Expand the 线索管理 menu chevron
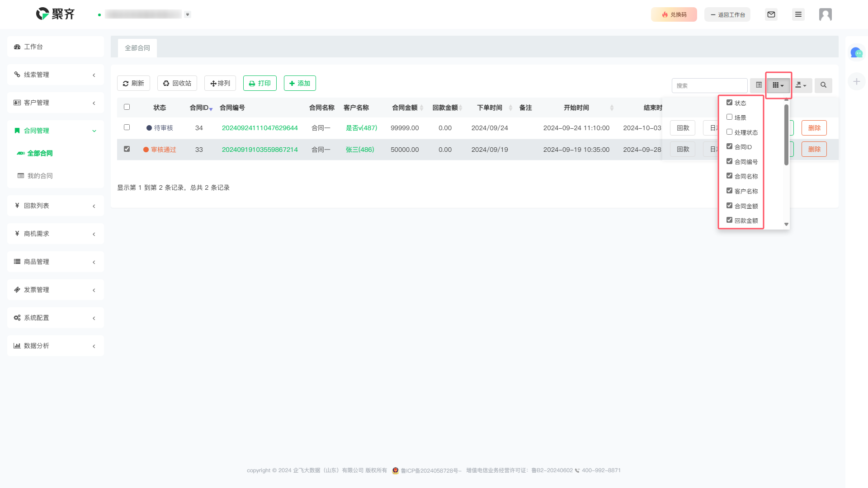868x488 pixels. [94, 75]
